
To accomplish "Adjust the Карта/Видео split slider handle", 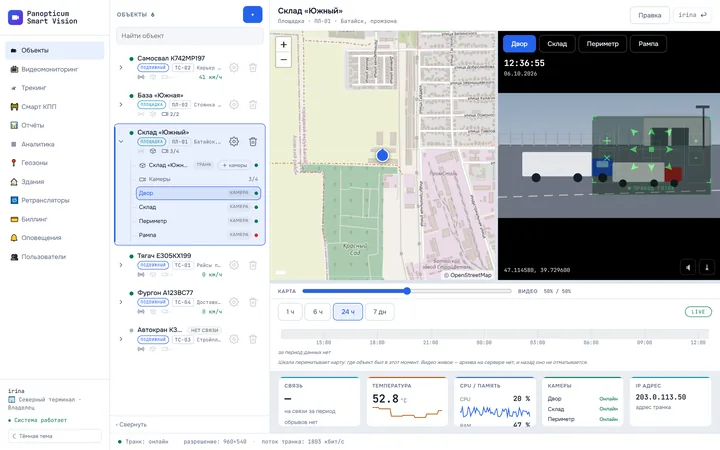I will tap(407, 291).
